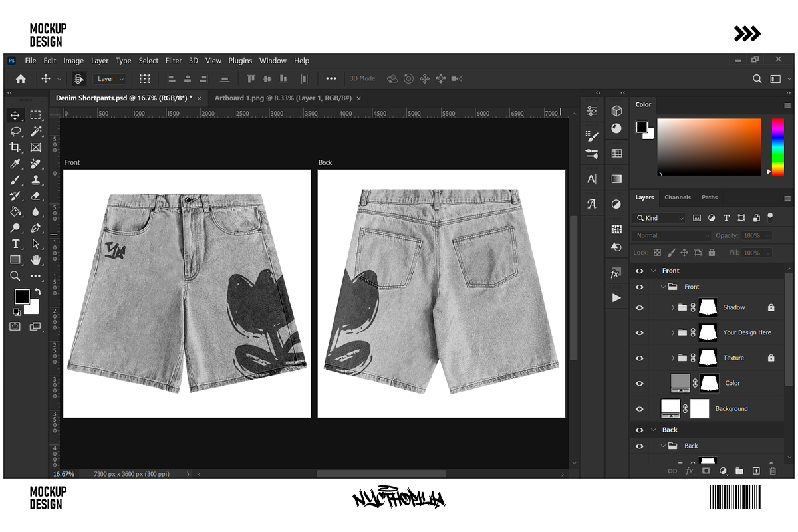This screenshot has width=798, height=532.
Task: Switch to the Channels tab
Action: point(678,198)
